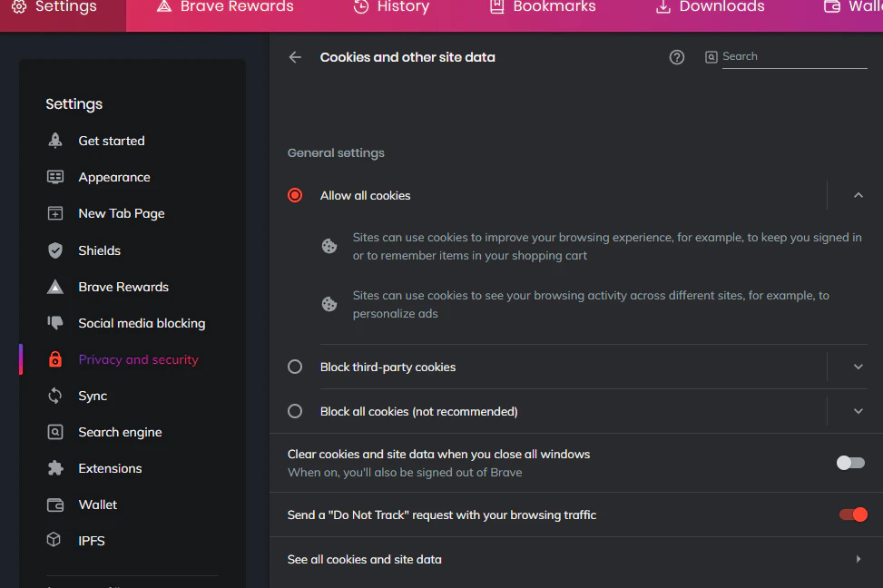The height and width of the screenshot is (588, 883).
Task: Click the rocket icon beside Get started
Action: 55,141
